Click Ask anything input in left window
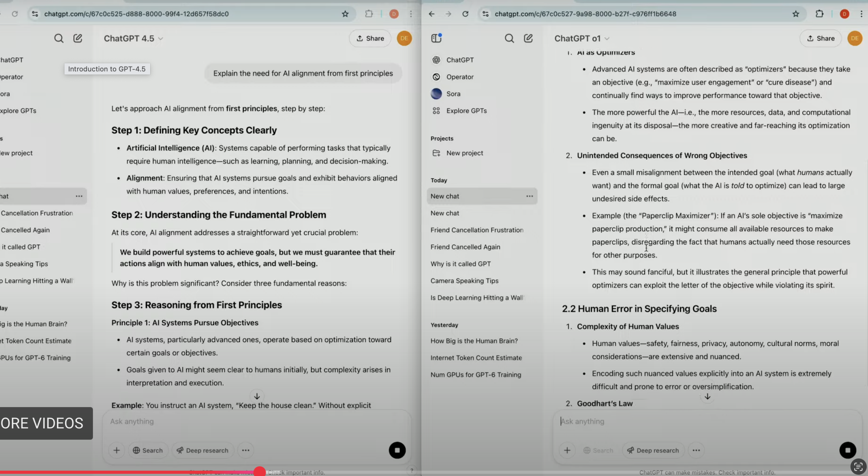 pyautogui.click(x=256, y=421)
